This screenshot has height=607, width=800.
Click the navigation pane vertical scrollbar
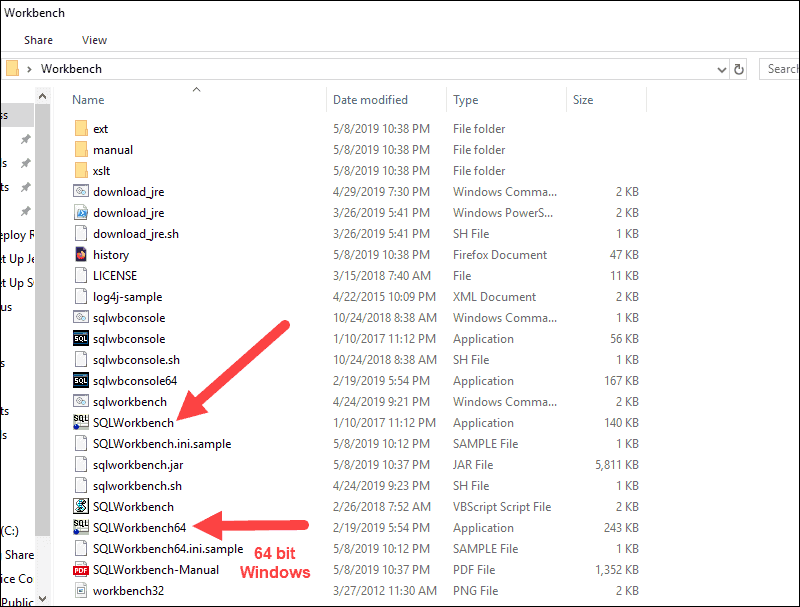click(42, 300)
